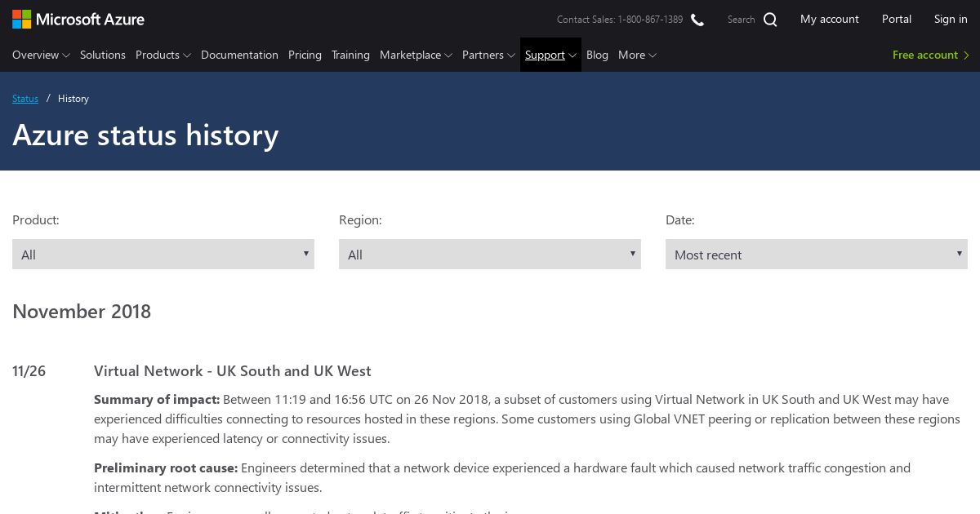Viewport: 980px width, 514px height.
Task: Open My account
Action: (x=830, y=19)
